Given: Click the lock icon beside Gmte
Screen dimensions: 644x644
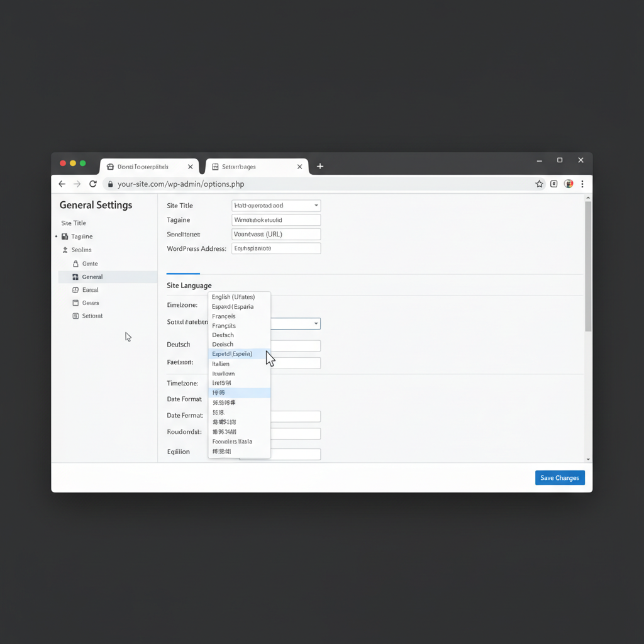Looking at the screenshot, I should point(75,264).
